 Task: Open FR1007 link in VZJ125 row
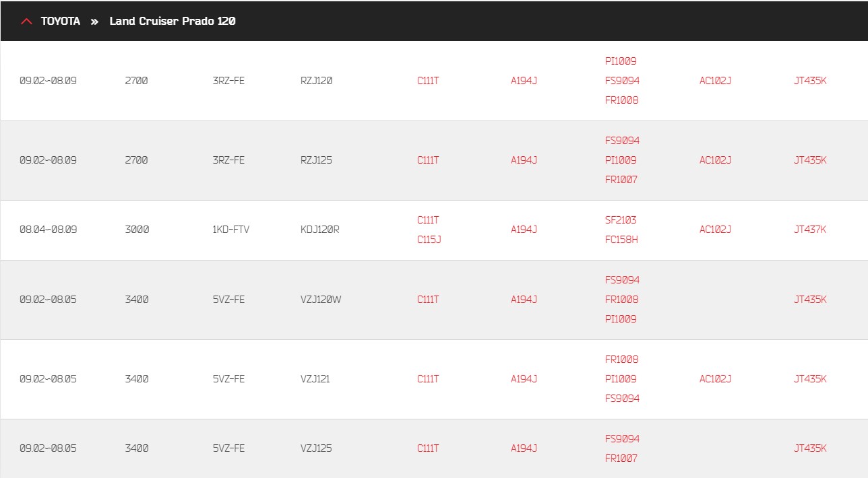pos(621,458)
